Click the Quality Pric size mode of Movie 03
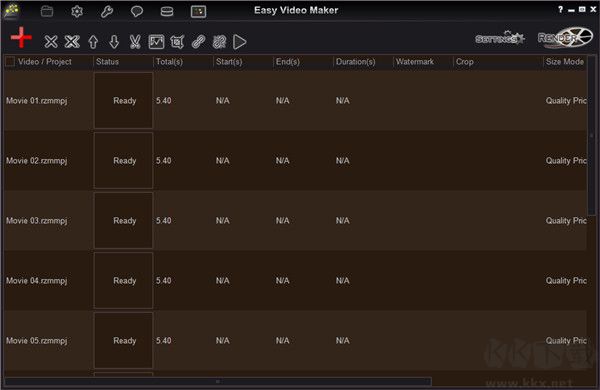The height and width of the screenshot is (390, 600). click(x=566, y=221)
